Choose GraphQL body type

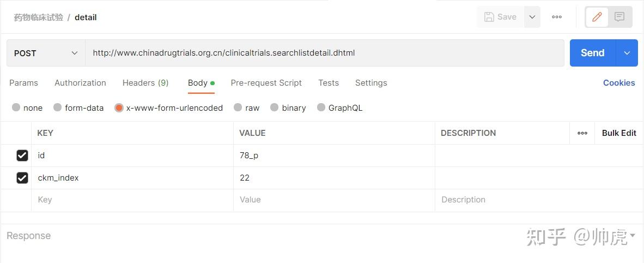[x=321, y=107]
